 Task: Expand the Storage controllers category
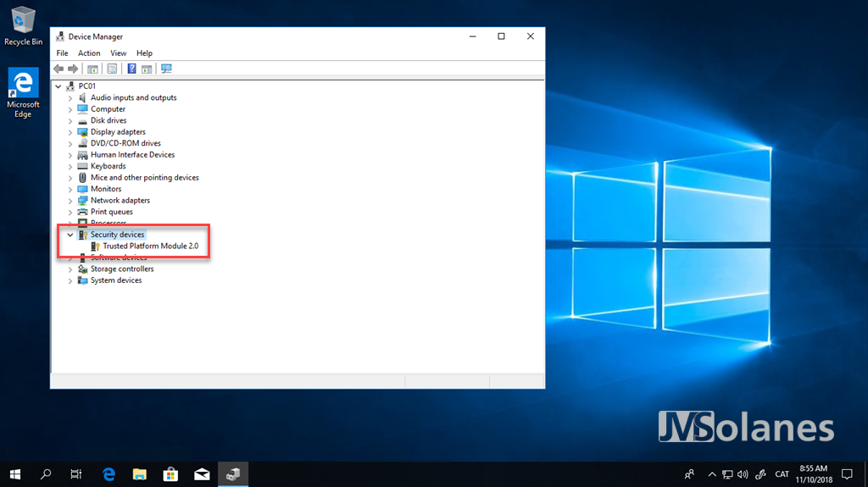(x=70, y=269)
